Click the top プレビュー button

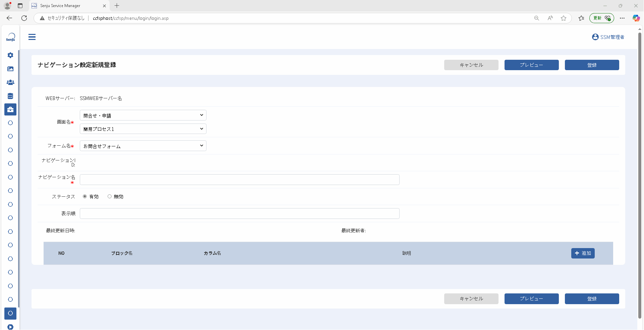531,65
